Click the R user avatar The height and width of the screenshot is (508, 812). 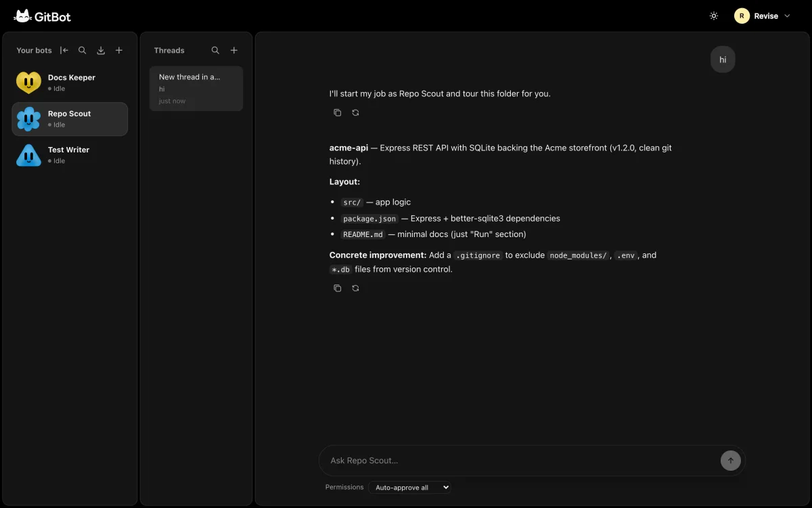coord(742,16)
